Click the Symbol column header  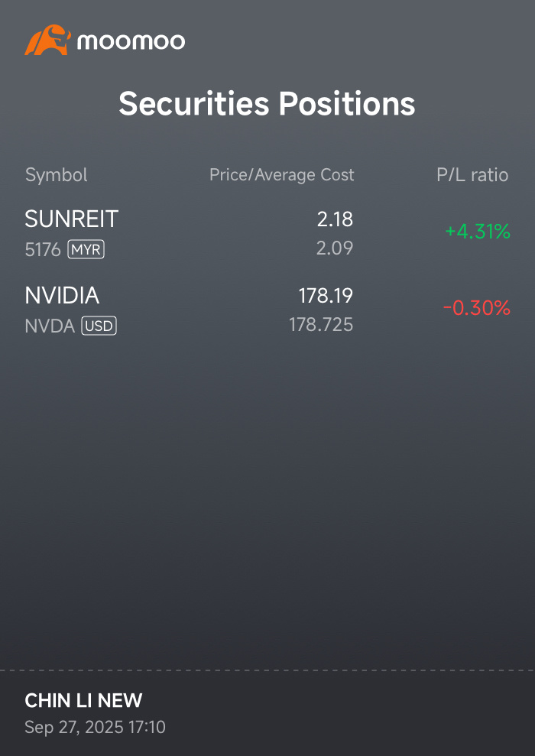click(57, 175)
